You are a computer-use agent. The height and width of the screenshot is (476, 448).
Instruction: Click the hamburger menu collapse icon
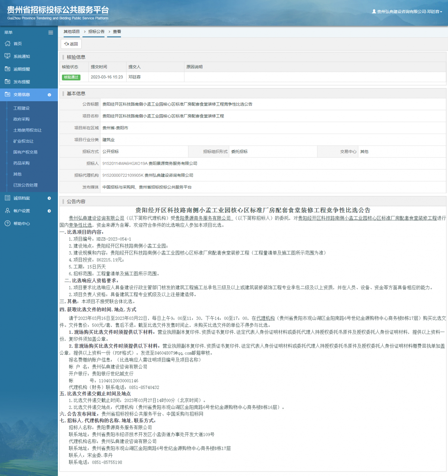(51, 32)
